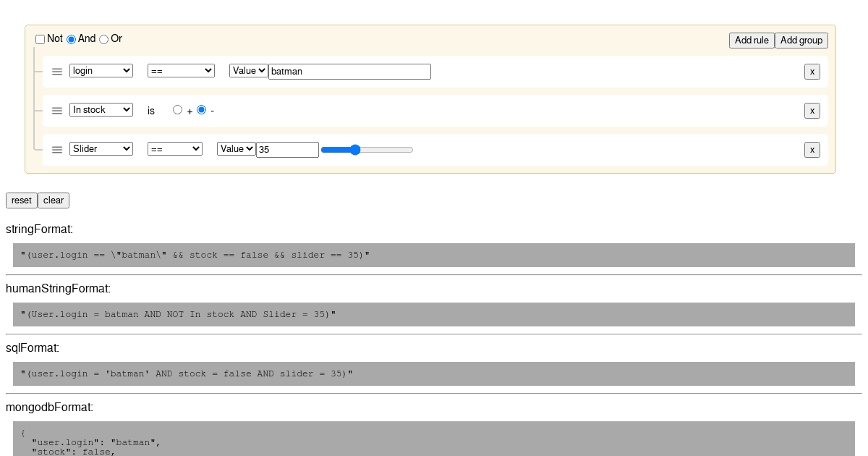Open the In stock field dropdown

(x=101, y=109)
